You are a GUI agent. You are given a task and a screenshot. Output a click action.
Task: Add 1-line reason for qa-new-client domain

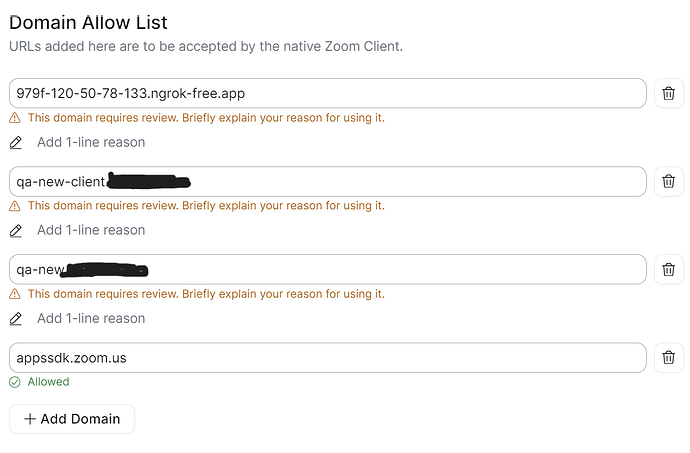91,231
